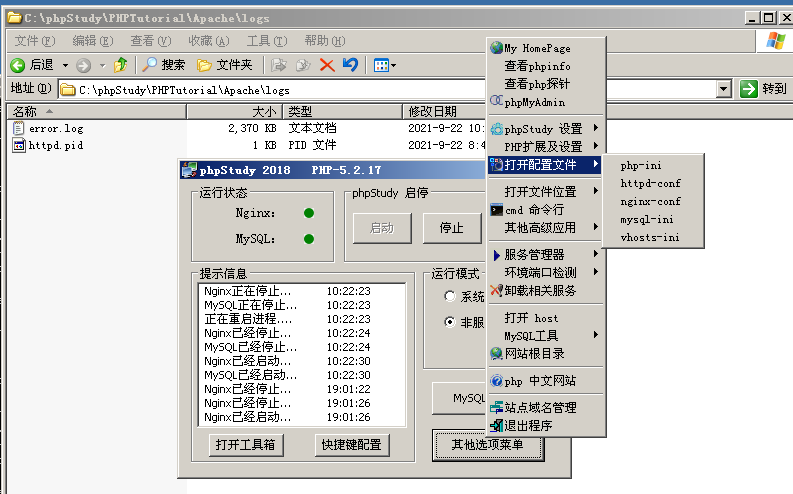Open the 文件(F) menu

pos(34,40)
